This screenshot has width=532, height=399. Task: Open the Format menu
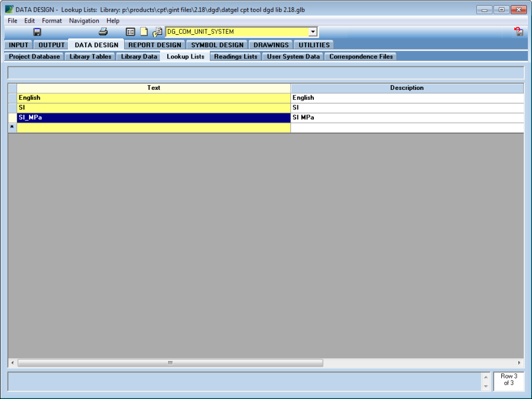point(51,21)
